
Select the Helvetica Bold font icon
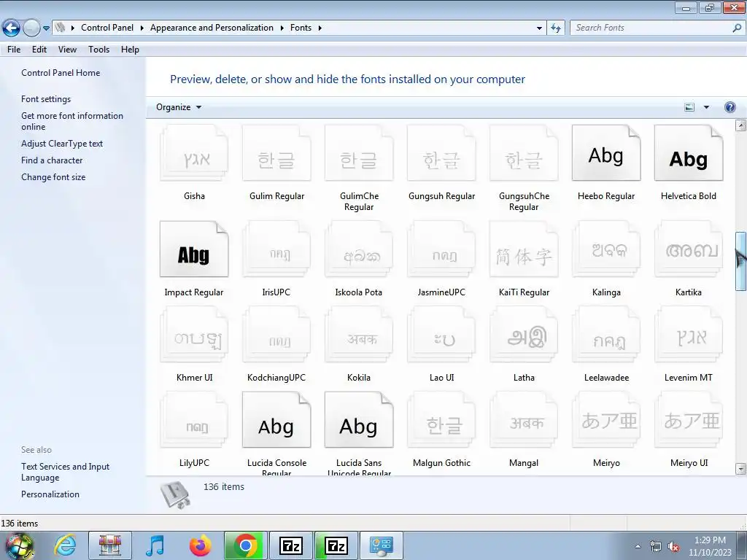point(689,153)
